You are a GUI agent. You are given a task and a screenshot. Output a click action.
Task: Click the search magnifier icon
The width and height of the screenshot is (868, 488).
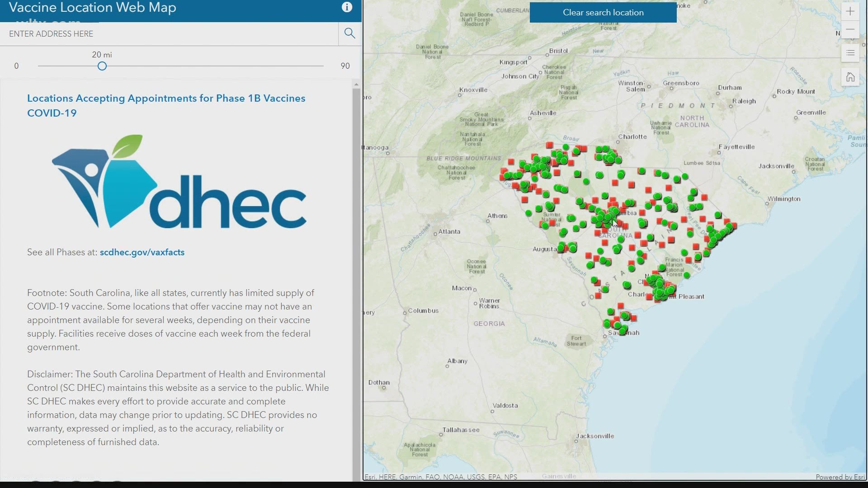pyautogui.click(x=350, y=33)
